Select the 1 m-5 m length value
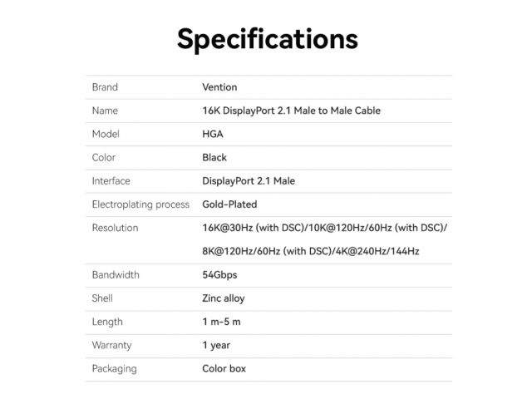This screenshot has height=399, width=532. [221, 322]
